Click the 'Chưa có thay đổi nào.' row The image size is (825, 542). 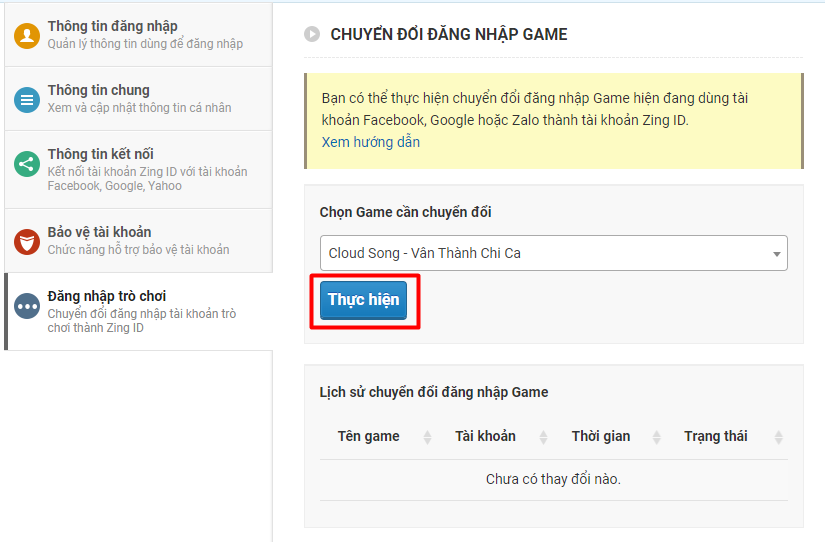554,479
